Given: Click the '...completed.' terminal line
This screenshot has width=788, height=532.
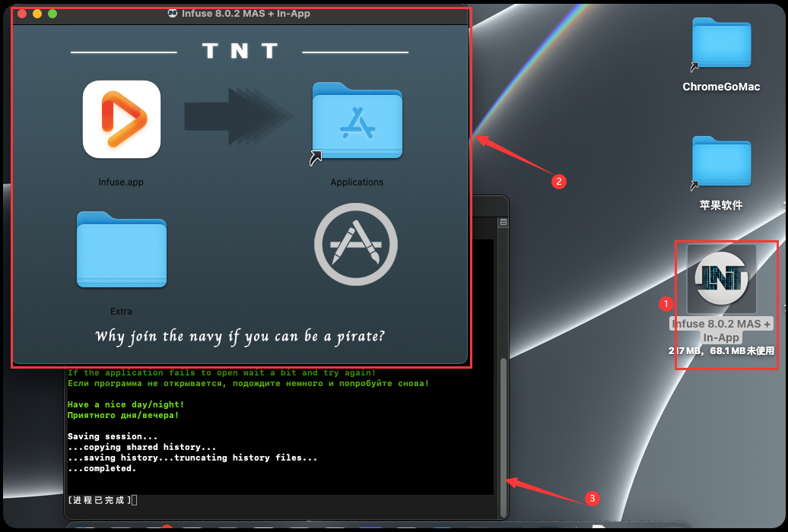Looking at the screenshot, I should [x=102, y=468].
